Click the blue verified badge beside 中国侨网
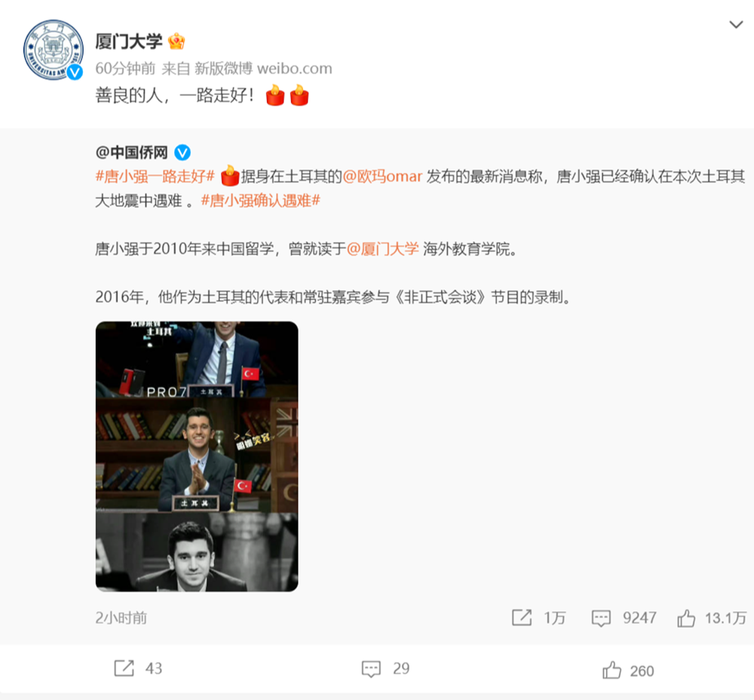754x700 pixels. [x=182, y=152]
